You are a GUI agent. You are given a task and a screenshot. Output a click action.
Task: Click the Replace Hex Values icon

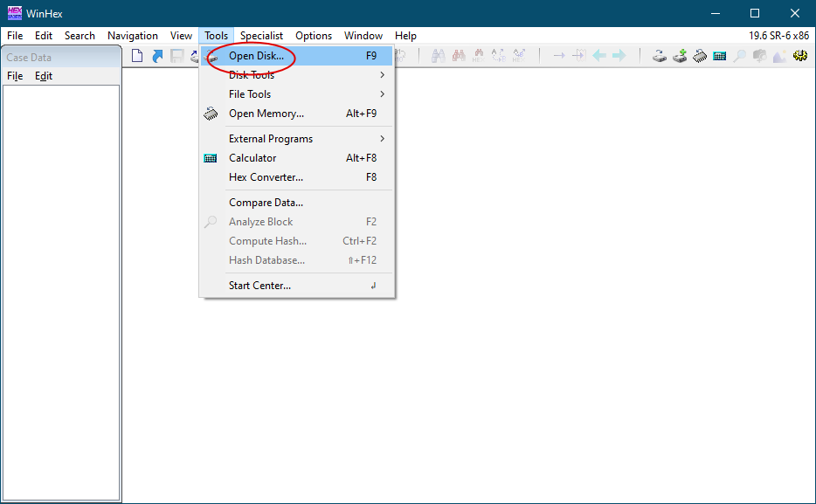[x=519, y=56]
